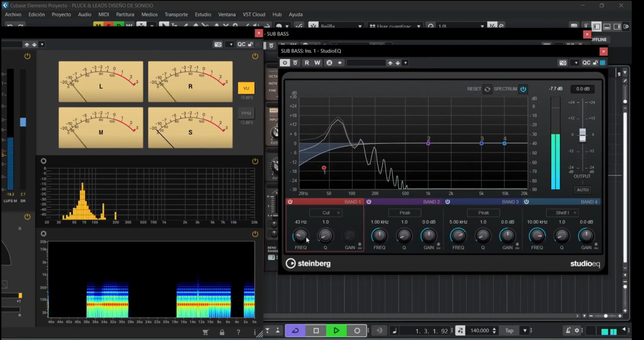Select the PPM meter mode button
Image resolution: width=644 pixels, height=340 pixels.
click(x=246, y=114)
